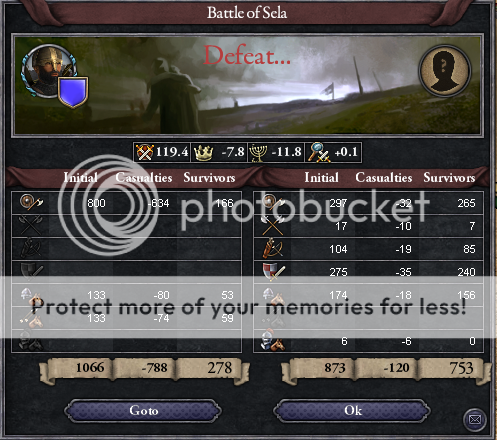Click enemy pikemen crossed axes icon
Image resolution: width=497 pixels, height=445 pixels.
tap(273, 226)
